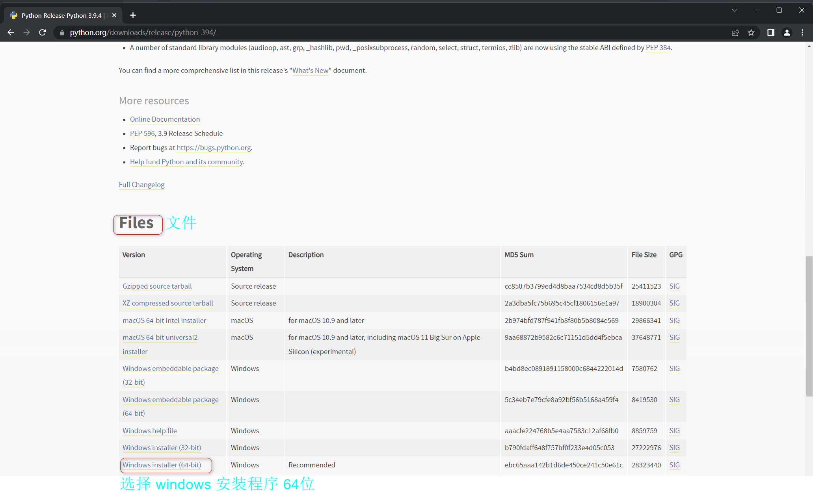Download Windows installer (32-bit)

click(162, 448)
